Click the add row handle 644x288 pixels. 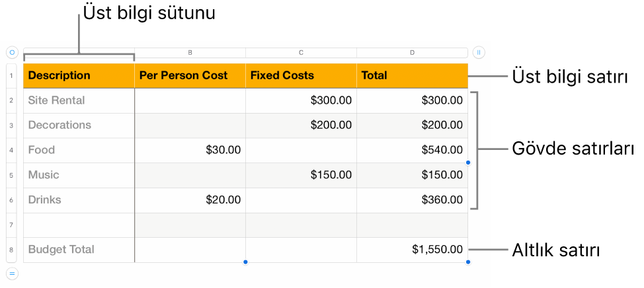pos(12,273)
